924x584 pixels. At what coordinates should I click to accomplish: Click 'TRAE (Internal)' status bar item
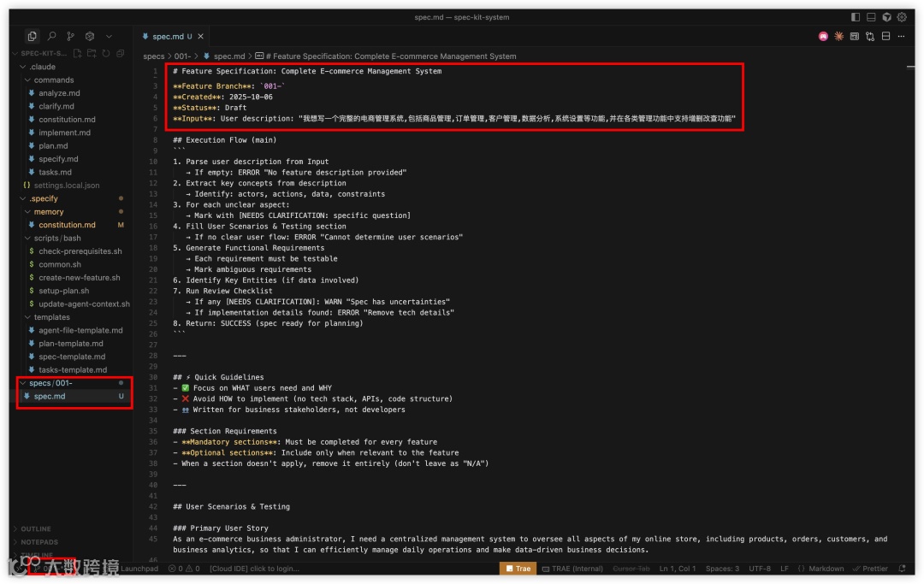pos(572,569)
